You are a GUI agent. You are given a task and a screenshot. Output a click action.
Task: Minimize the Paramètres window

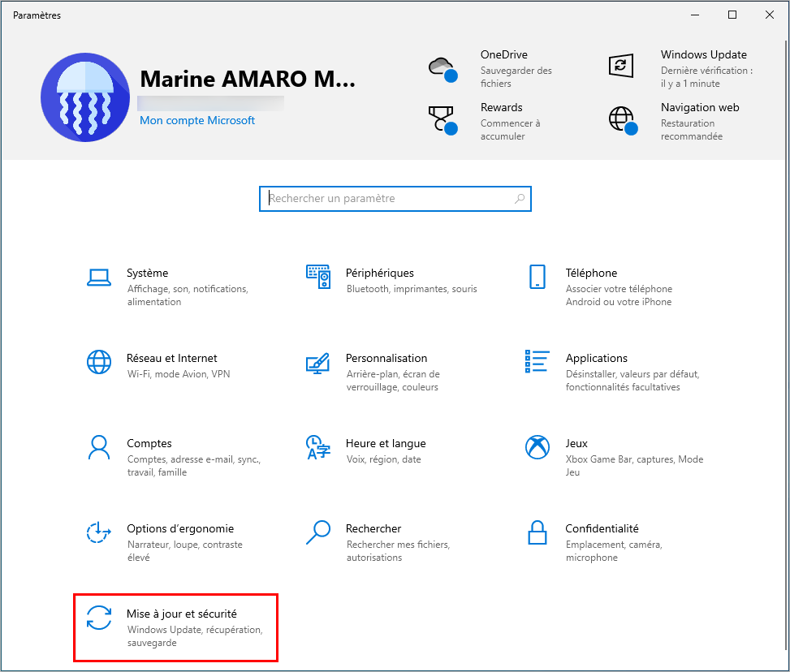click(695, 15)
